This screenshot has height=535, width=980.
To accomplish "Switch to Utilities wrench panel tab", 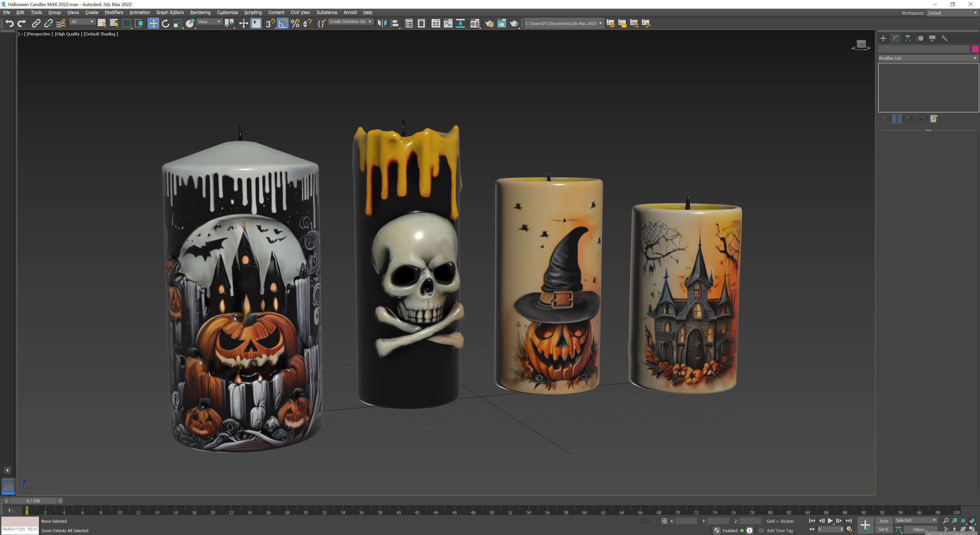I will (x=944, y=38).
